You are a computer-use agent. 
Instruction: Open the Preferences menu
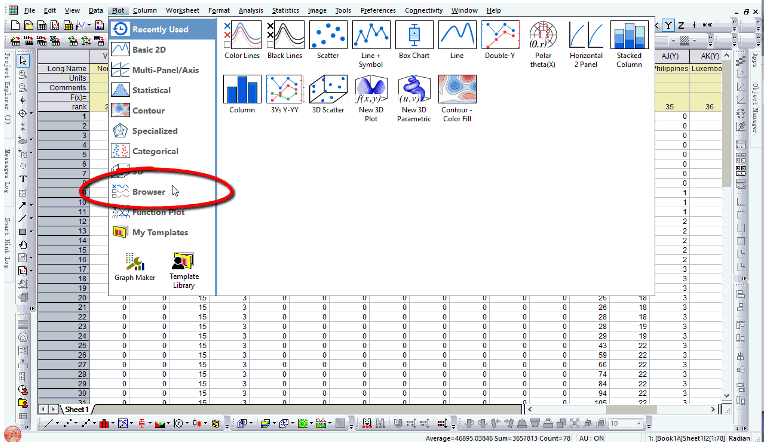pos(378,10)
